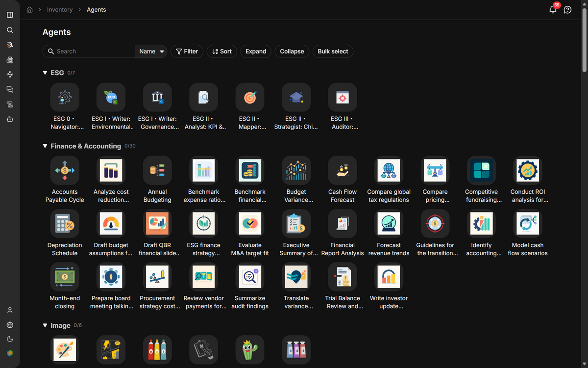The width and height of the screenshot is (588, 368).
Task: Collapse the Finance & Accounting section
Action: [x=45, y=146]
